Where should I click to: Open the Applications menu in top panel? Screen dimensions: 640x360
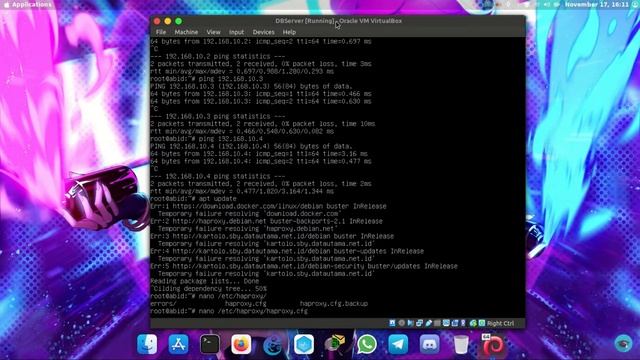pos(32,4)
